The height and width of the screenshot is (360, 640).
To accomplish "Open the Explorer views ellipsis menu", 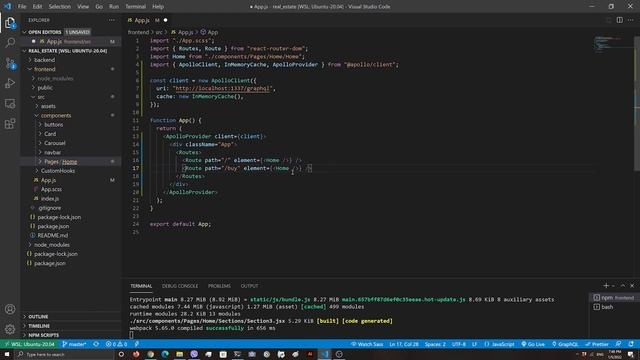I will point(111,20).
